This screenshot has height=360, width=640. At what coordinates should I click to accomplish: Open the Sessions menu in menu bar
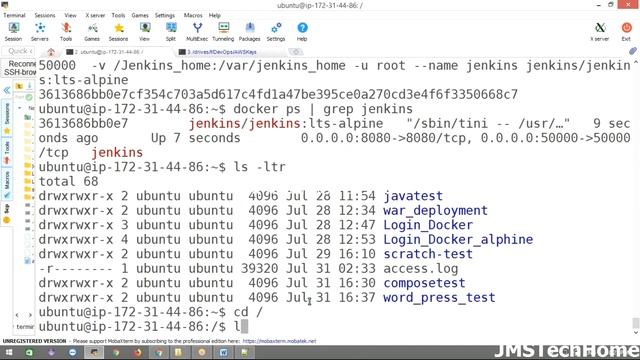coord(45,15)
